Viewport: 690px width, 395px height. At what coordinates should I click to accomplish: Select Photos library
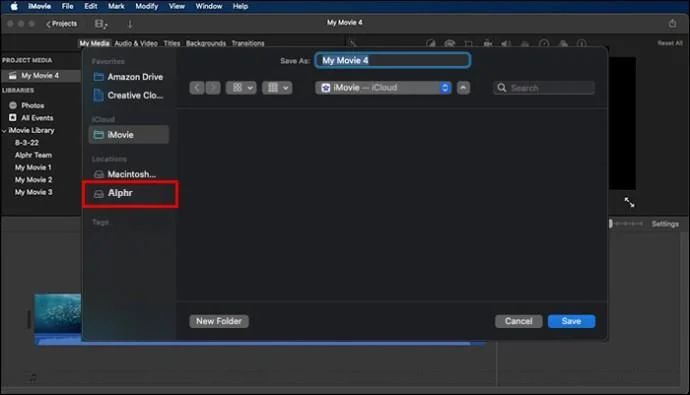(33, 106)
